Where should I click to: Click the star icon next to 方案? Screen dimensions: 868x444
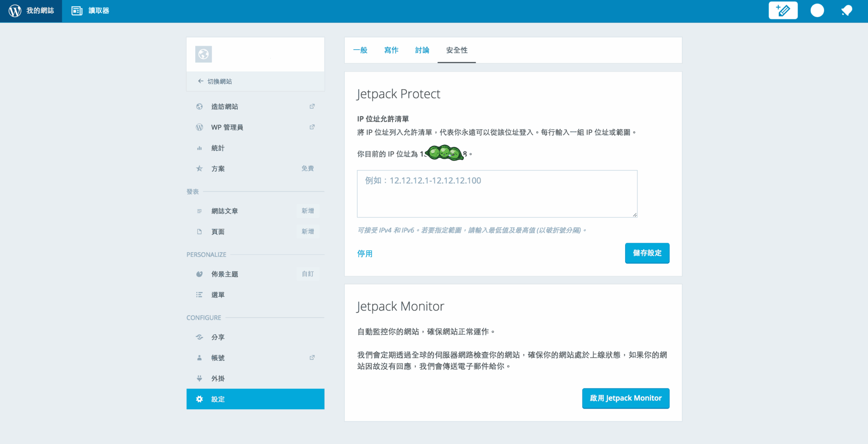click(199, 169)
